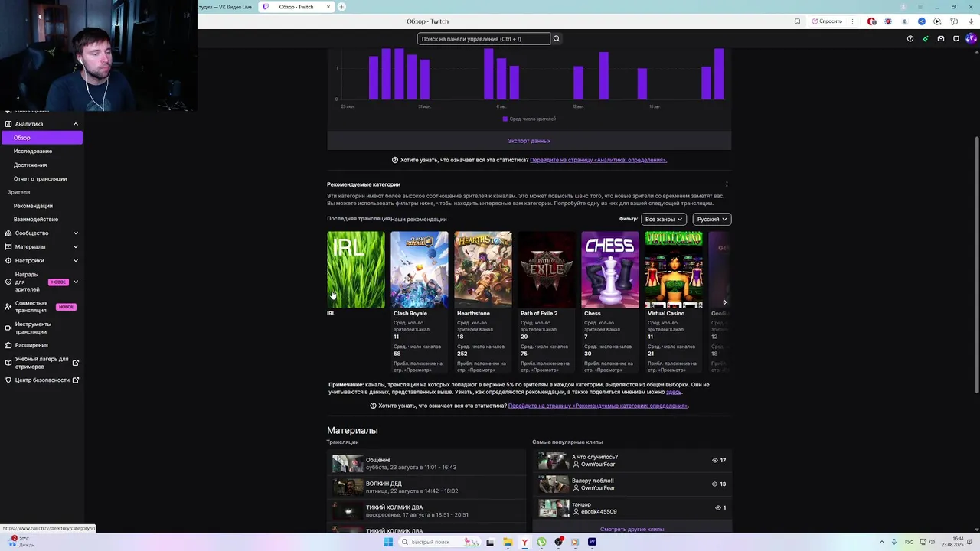980x551 pixels.
Task: Open Инструменты трансляции in the sidebar
Action: click(x=33, y=328)
